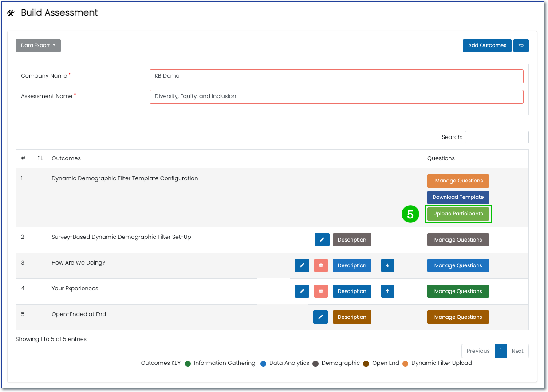The width and height of the screenshot is (548, 392).
Task: Focus the Assessment Name text field
Action: pyautogui.click(x=336, y=97)
